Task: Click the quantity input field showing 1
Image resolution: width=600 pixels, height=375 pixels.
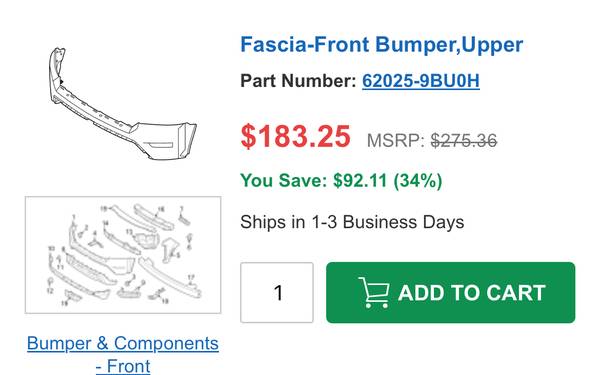Action: [277, 292]
